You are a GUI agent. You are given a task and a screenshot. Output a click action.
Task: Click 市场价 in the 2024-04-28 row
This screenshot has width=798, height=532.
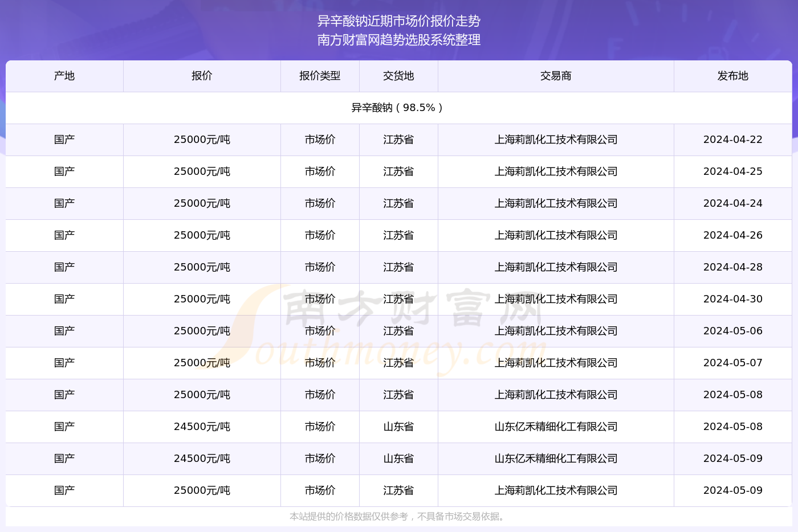[320, 267]
